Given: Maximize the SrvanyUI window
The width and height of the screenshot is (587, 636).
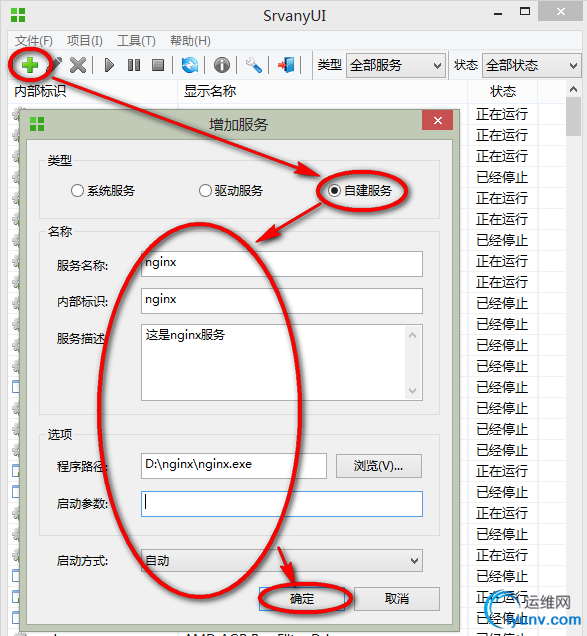Looking at the screenshot, I should tap(525, 12).
